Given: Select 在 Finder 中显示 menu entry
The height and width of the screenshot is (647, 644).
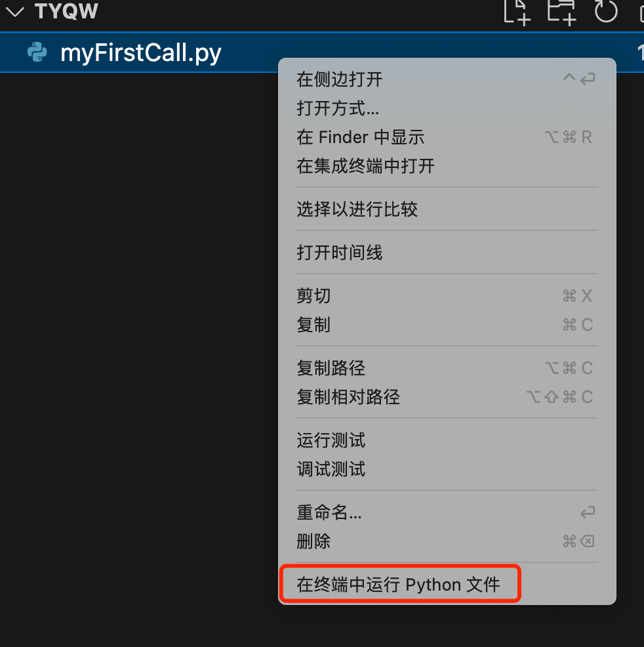Looking at the screenshot, I should click(447, 137).
